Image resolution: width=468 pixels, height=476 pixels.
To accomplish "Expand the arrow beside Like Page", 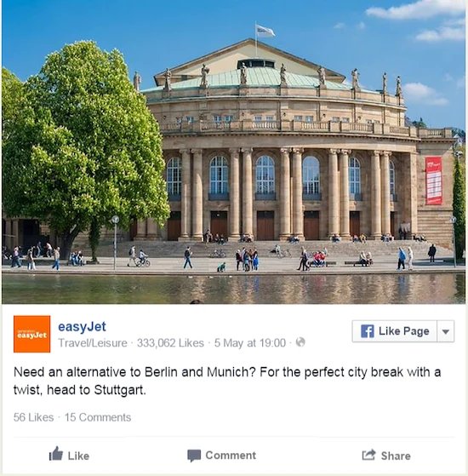I will coord(446,331).
